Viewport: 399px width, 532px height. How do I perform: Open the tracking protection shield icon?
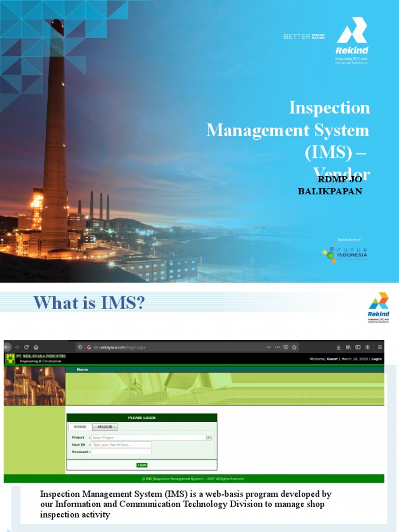click(x=80, y=347)
